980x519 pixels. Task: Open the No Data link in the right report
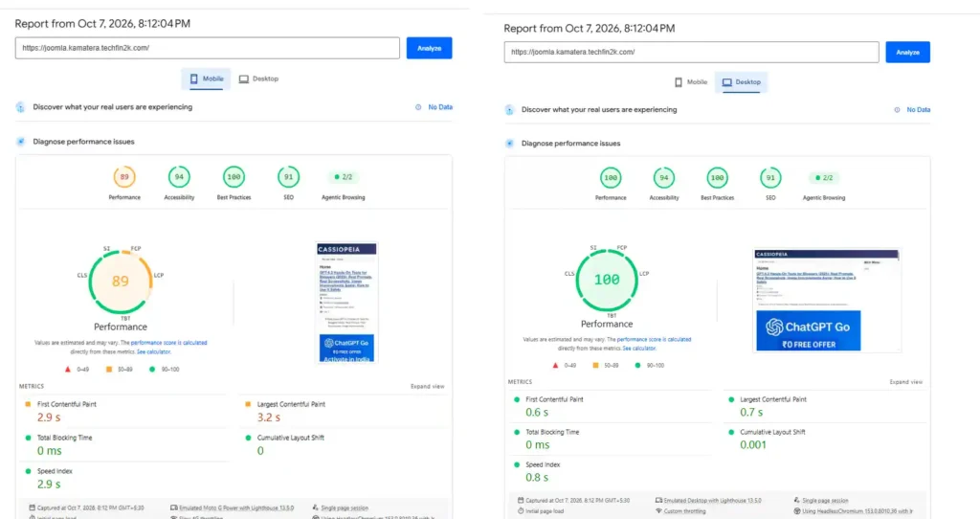(918, 109)
